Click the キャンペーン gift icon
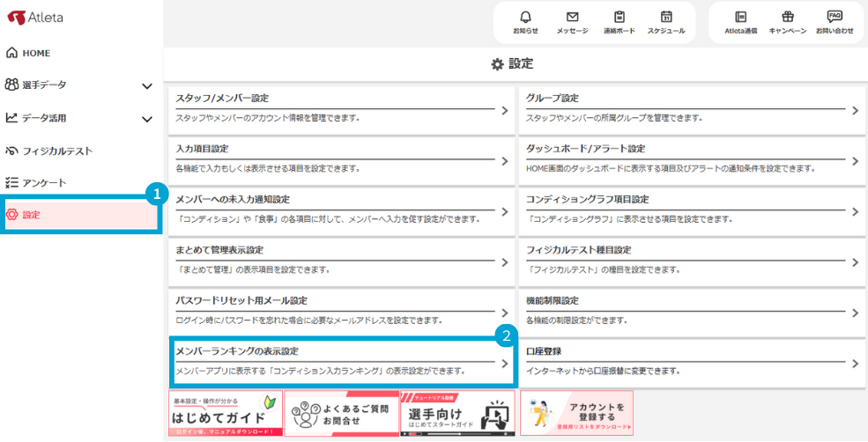Screen dimensions: 868x442 (787, 21)
